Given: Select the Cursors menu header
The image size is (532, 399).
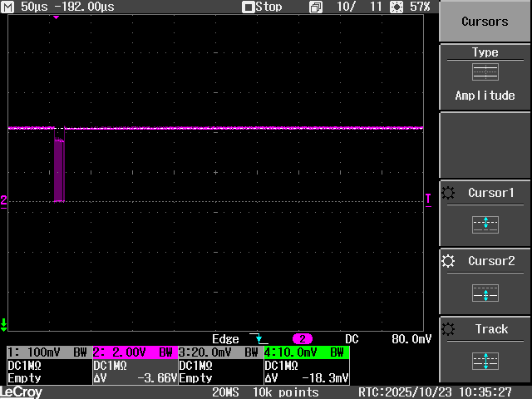Looking at the screenshot, I should tap(485, 22).
